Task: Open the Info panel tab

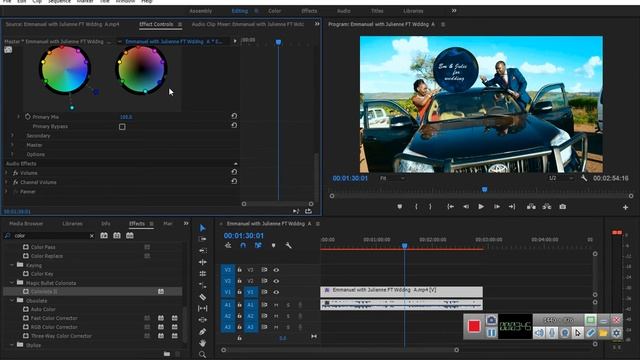Action: point(106,224)
